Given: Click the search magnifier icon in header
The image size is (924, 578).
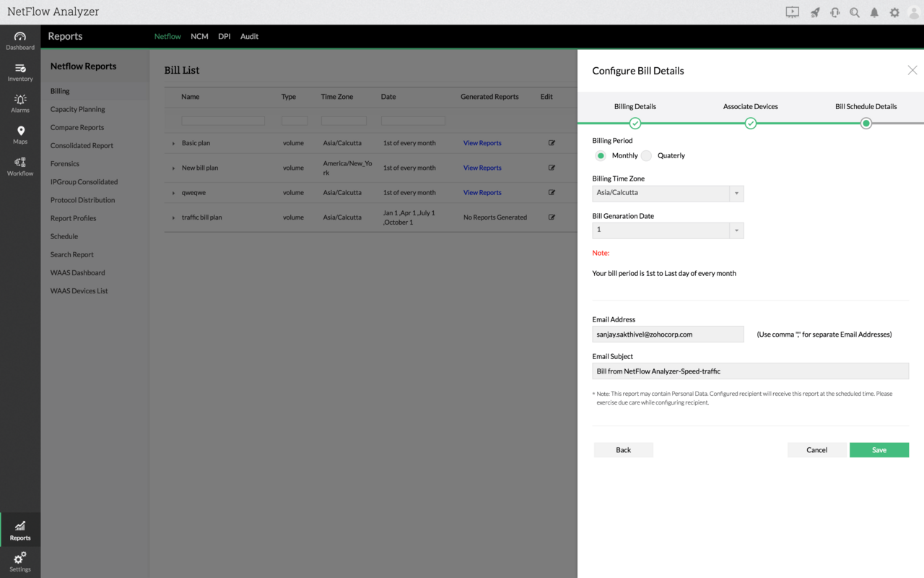Looking at the screenshot, I should [855, 12].
